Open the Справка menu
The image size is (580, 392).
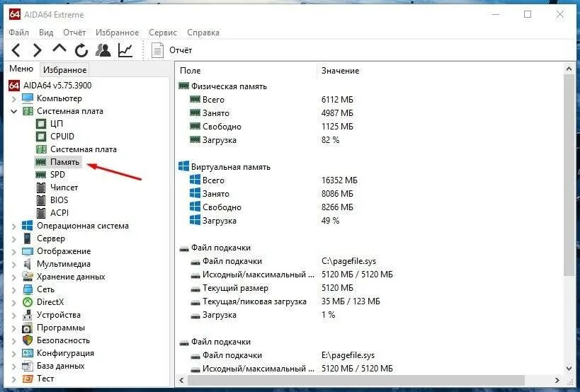click(x=203, y=33)
